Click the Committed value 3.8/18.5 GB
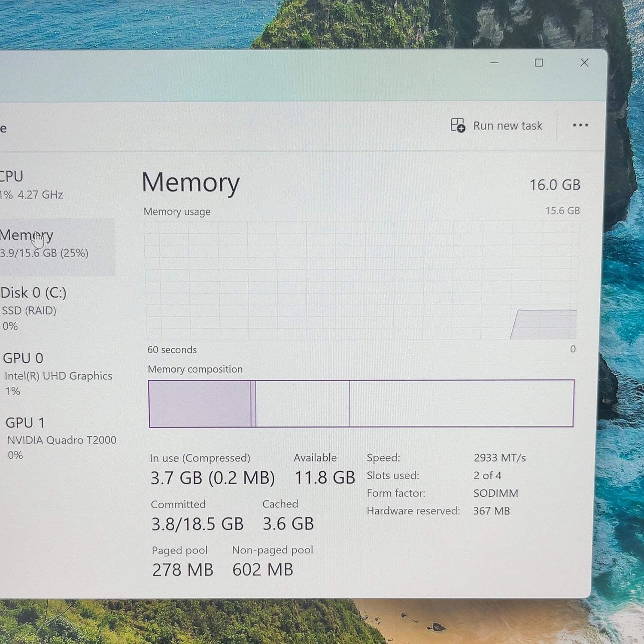 (x=197, y=524)
